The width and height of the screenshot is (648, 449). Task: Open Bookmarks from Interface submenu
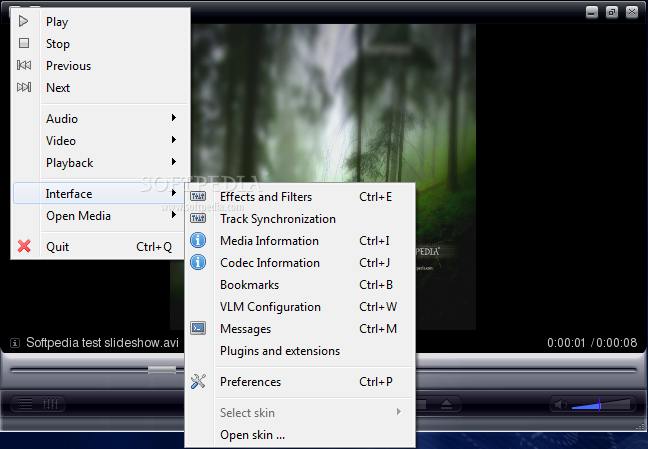point(301,284)
